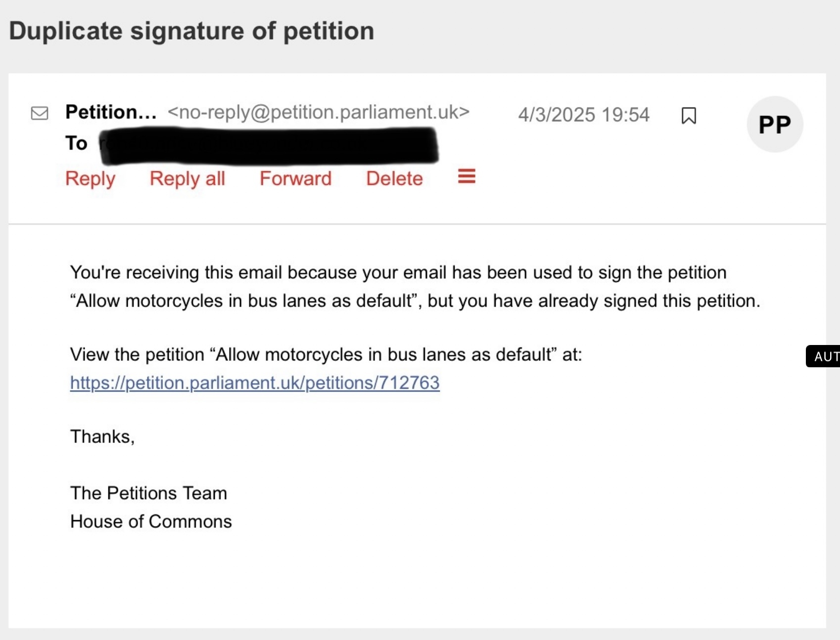Viewport: 840px width, 640px height.
Task: Reply to the Petitions email
Action: tap(90, 179)
